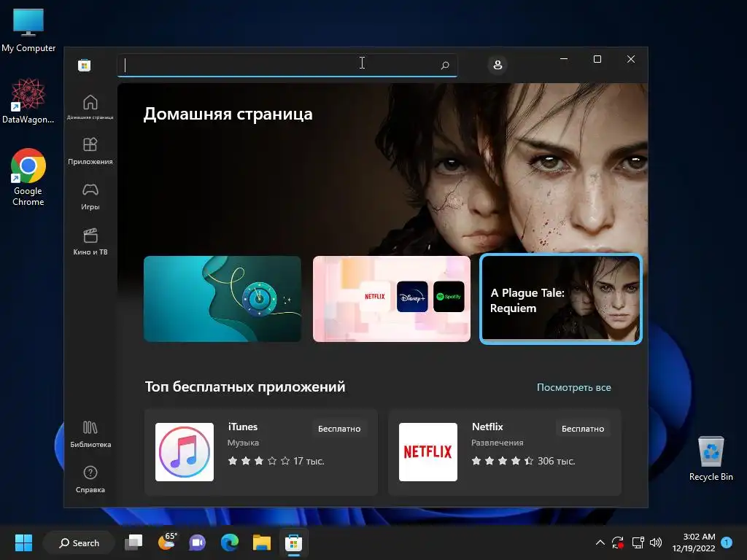This screenshot has width=747, height=560.
Task: Open Task View on taskbar
Action: [133, 542]
